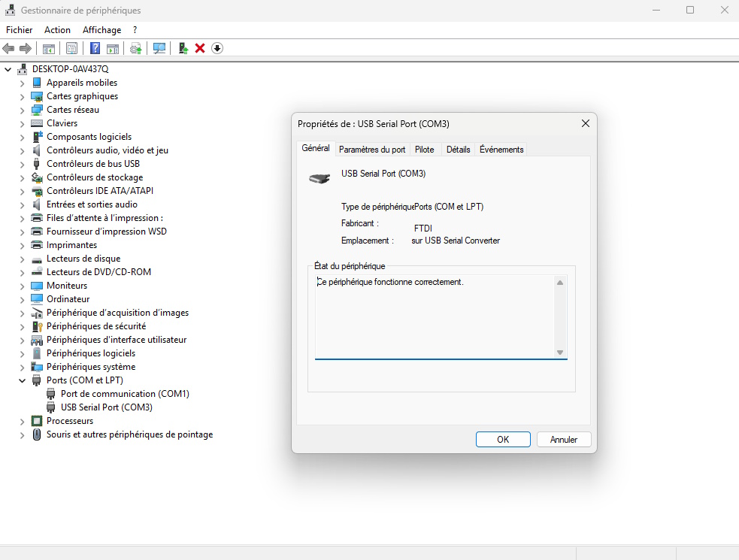Open the Affichage menu
This screenshot has height=560, width=739.
101,30
